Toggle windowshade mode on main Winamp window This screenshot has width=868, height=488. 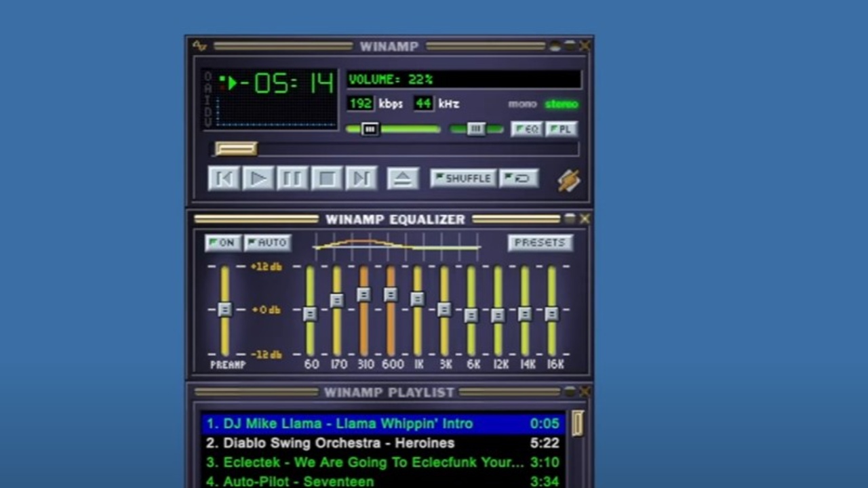[x=570, y=46]
